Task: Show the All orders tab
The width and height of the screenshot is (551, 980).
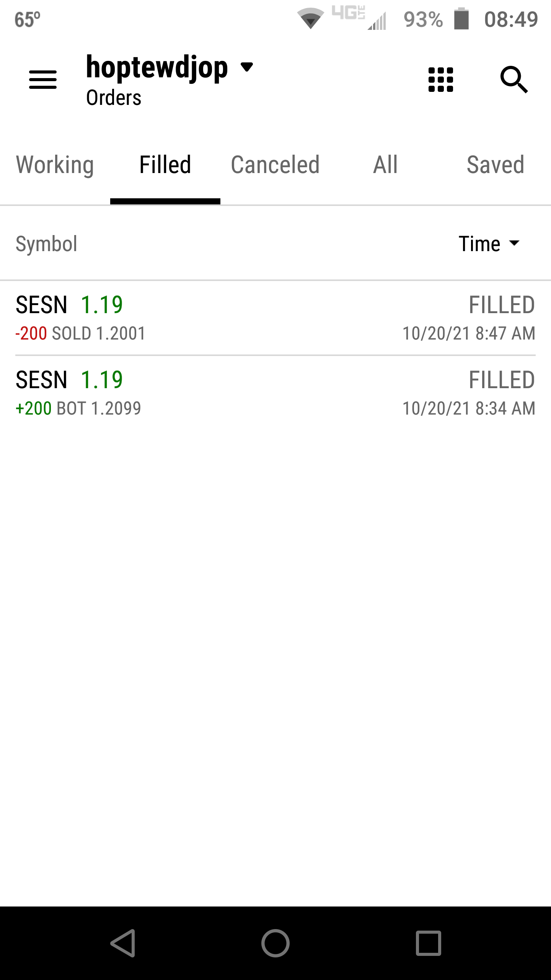Action: [x=385, y=165]
